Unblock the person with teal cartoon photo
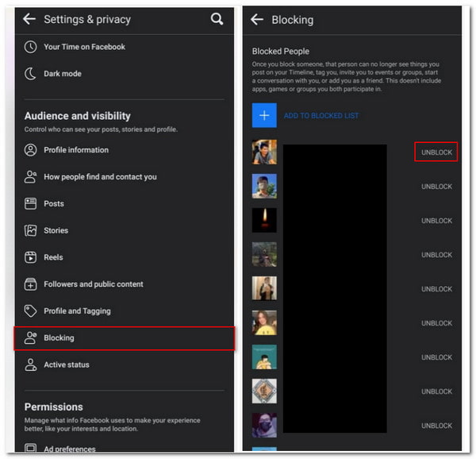 click(x=436, y=357)
